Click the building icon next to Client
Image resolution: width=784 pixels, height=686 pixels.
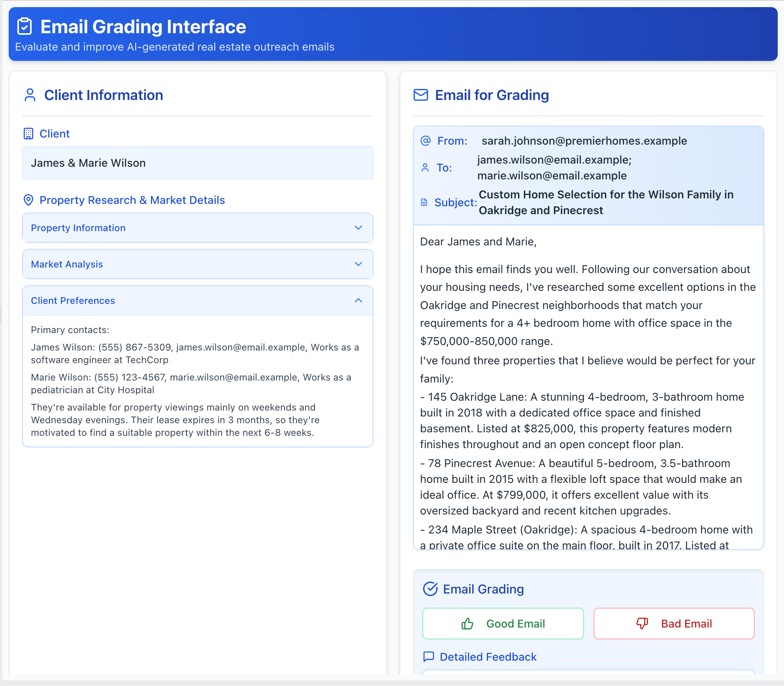(x=28, y=134)
